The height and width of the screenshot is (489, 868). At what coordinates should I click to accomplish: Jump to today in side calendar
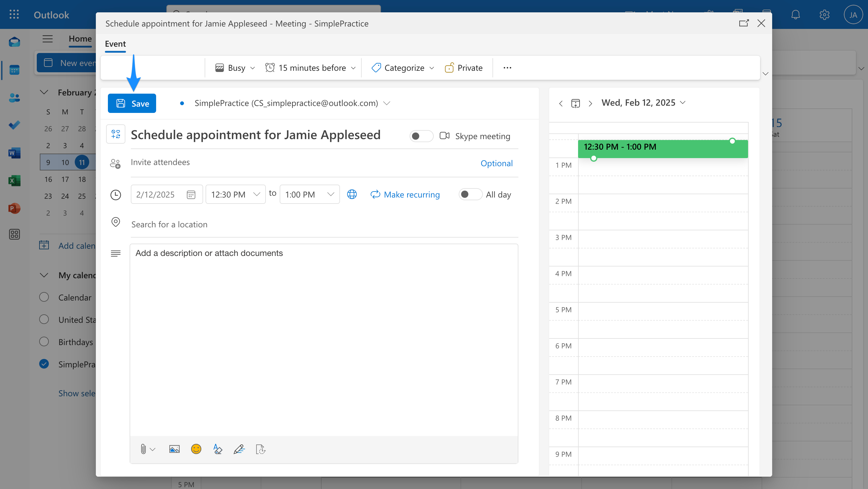coord(576,103)
